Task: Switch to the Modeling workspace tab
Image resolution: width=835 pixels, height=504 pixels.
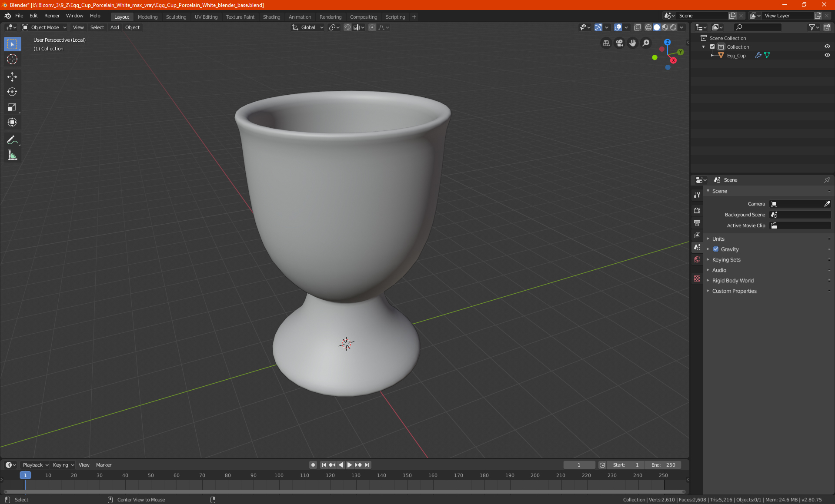Action: click(x=147, y=17)
